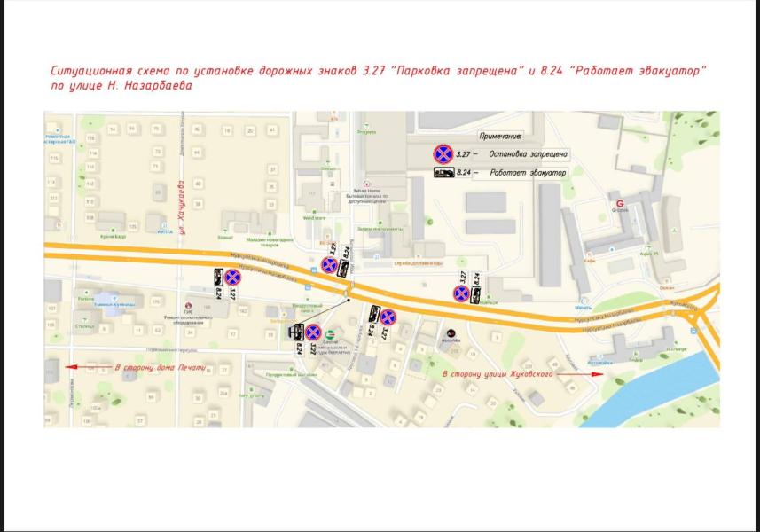Image resolution: width=760 pixels, height=532 pixels.
Task: Click the 'В сторону улицы Жуковского' label
Action: click(x=498, y=375)
